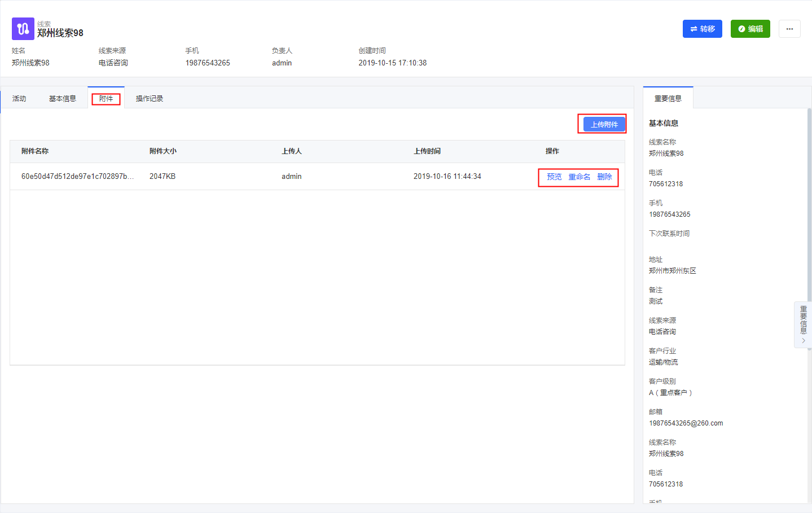Image resolution: width=812 pixels, height=513 pixels.
Task: Collapse the vertical 重要信息 side handle
Action: point(803,325)
